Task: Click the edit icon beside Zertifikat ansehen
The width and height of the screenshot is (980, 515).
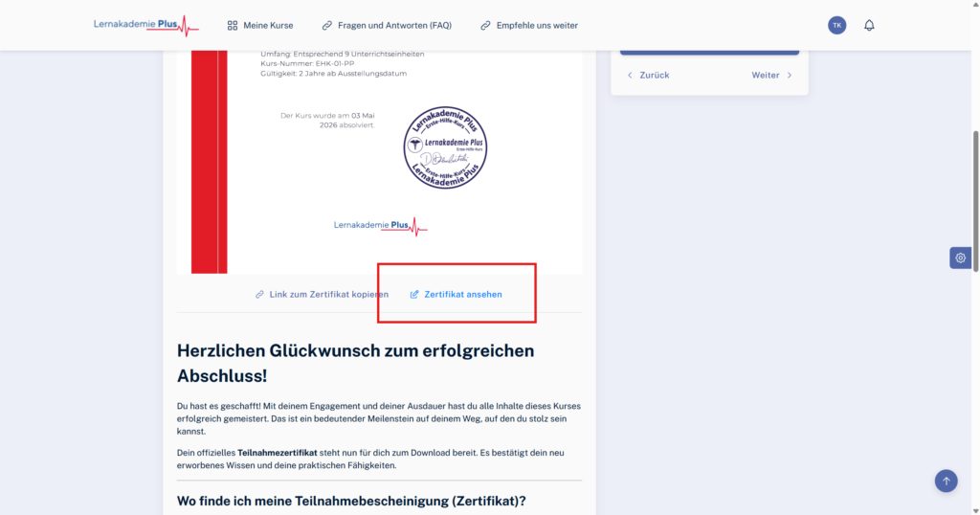Action: click(414, 295)
